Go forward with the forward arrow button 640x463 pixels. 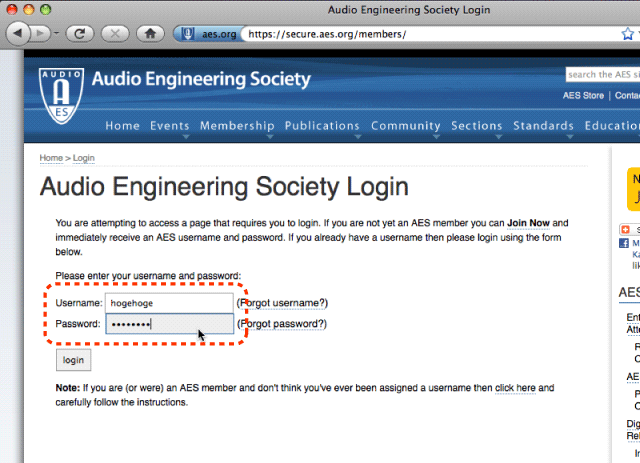(x=40, y=33)
